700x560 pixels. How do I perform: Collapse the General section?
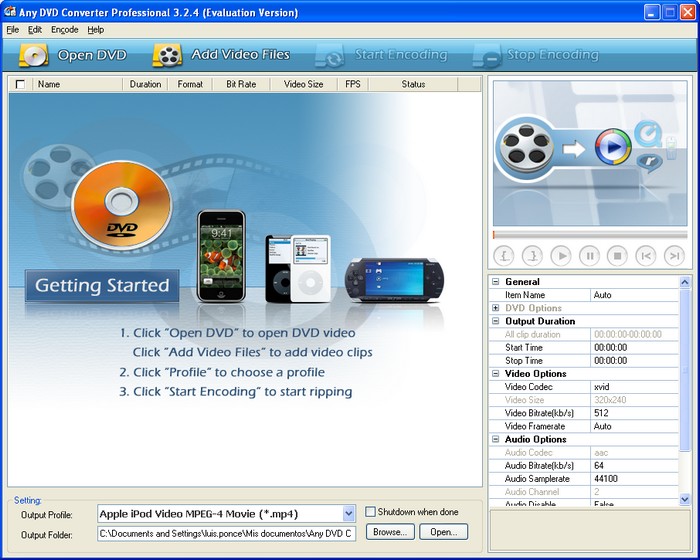pos(495,282)
